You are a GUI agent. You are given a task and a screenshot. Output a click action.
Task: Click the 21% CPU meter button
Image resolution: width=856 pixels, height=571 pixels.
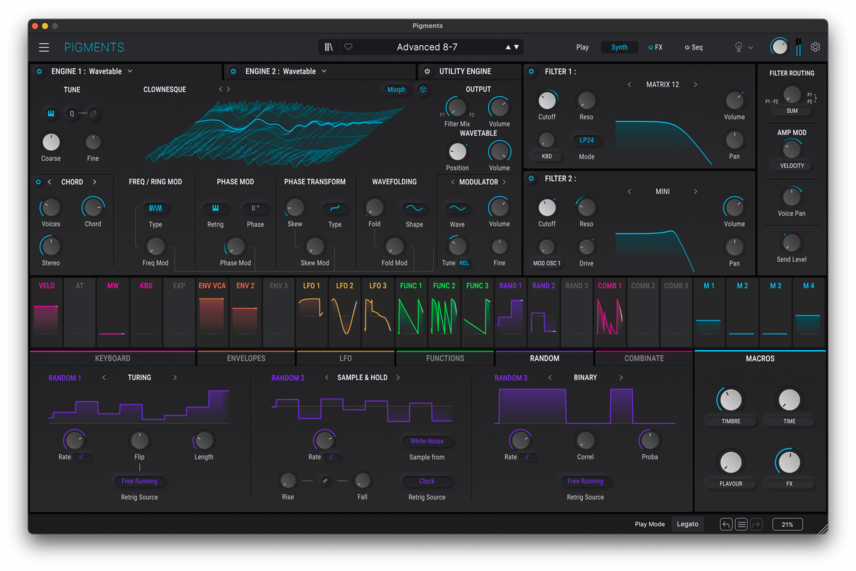787,525
